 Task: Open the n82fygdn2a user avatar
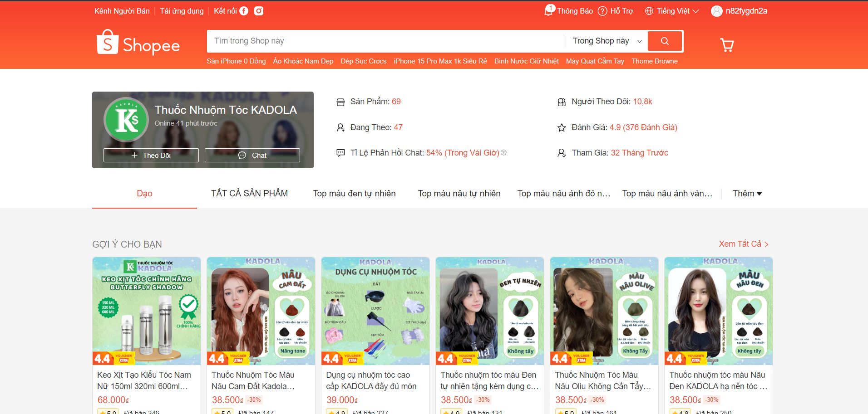pos(716,11)
